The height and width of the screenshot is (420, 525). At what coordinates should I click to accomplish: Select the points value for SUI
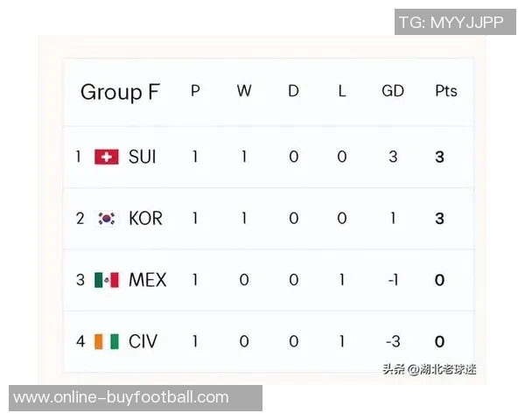(x=440, y=157)
